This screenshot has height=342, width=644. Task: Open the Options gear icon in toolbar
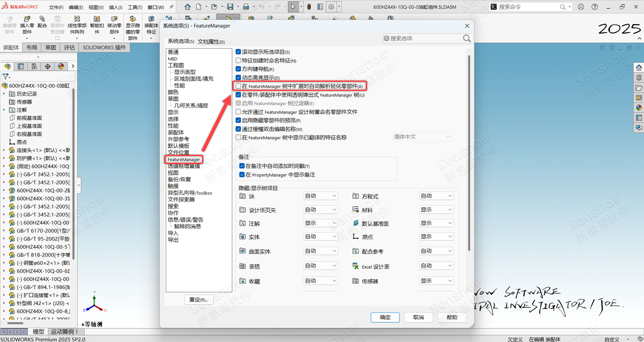tap(331, 7)
